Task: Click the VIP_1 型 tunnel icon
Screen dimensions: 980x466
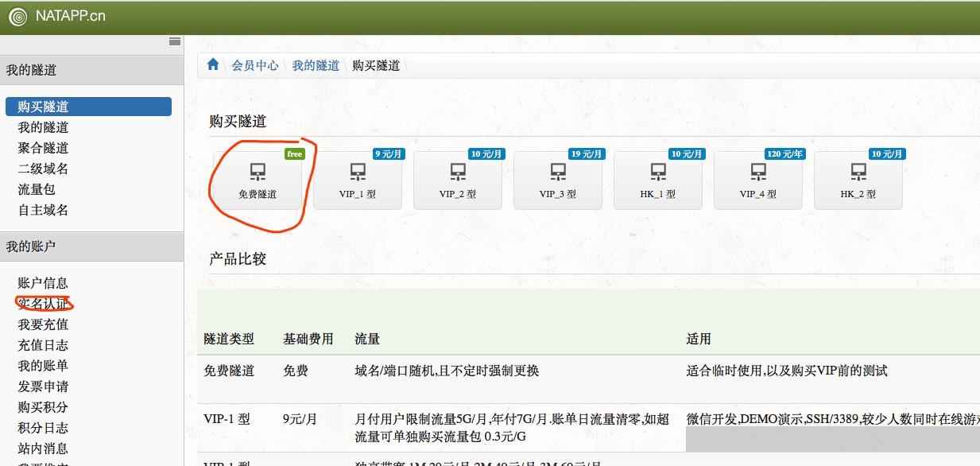Action: [x=357, y=172]
